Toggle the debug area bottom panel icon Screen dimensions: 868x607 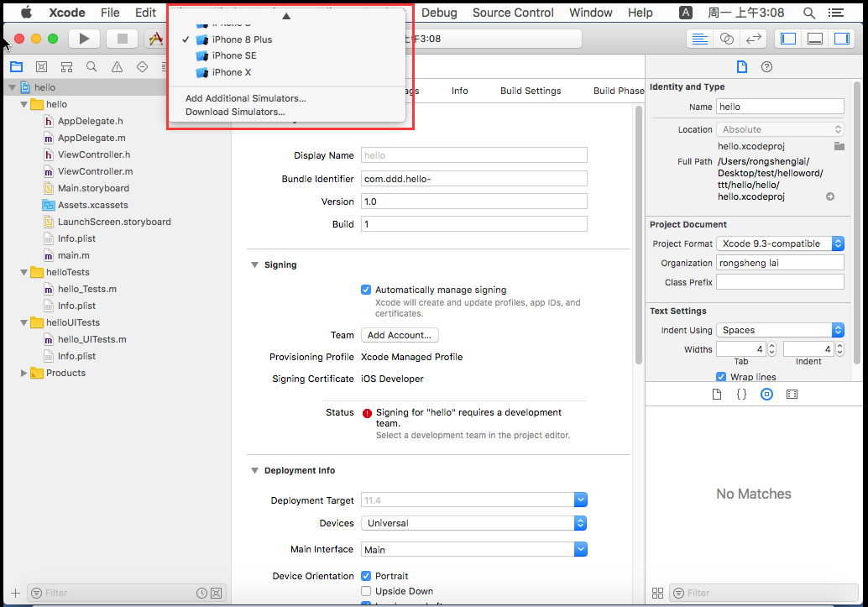[815, 39]
